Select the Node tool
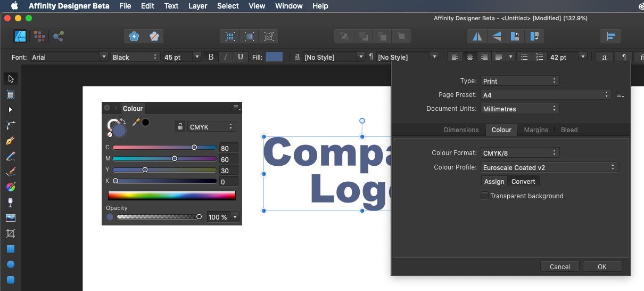Viewport: 644px width, 291px height. tap(11, 110)
